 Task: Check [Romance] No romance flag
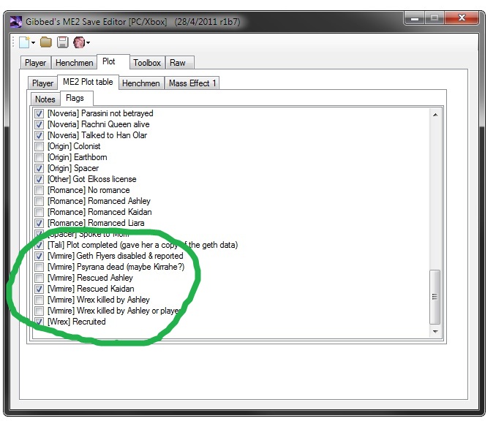40,190
